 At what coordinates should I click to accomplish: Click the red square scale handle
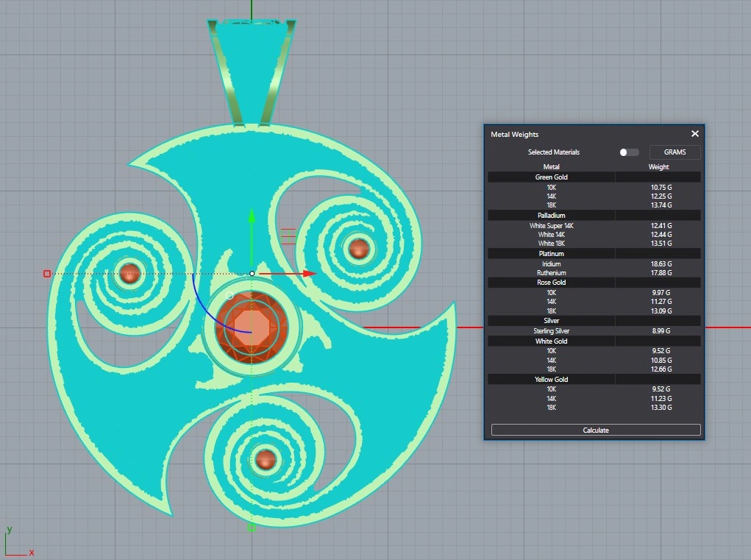[47, 274]
